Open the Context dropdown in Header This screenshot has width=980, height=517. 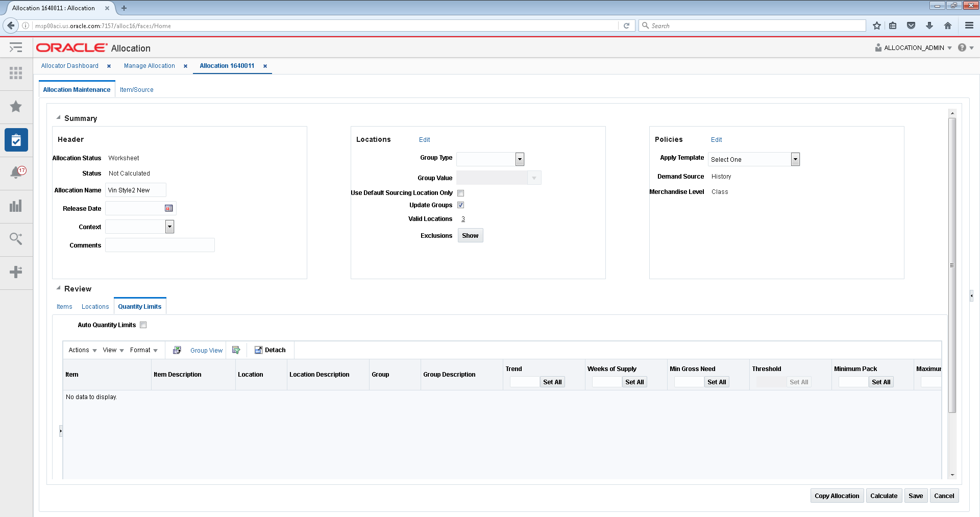coord(169,227)
